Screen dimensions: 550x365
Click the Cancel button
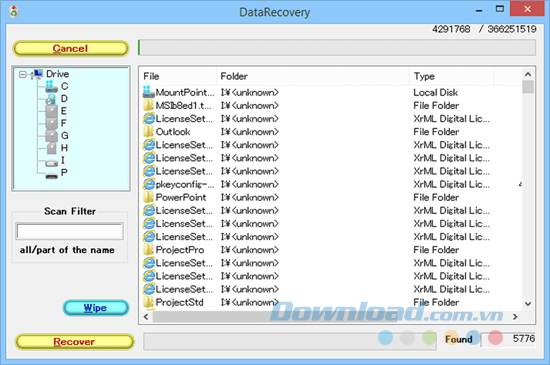[x=71, y=48]
